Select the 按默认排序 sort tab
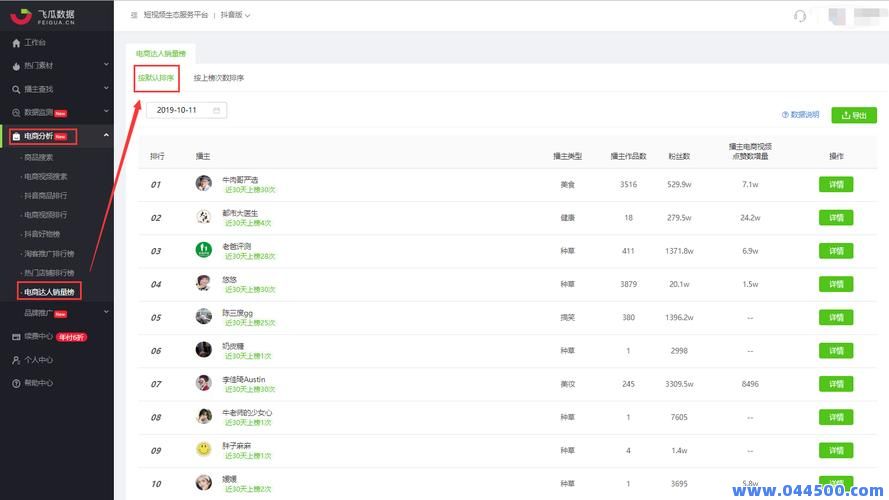The image size is (889, 500). click(157, 78)
